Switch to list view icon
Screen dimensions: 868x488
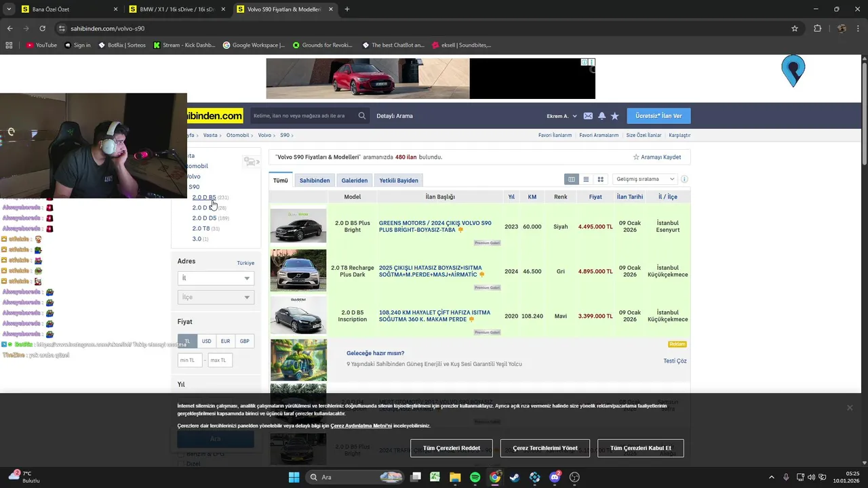[586, 180]
